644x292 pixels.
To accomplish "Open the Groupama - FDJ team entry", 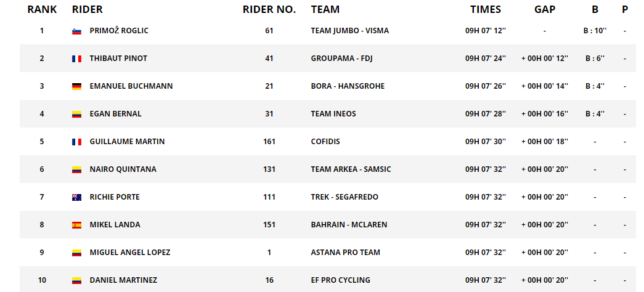I will [x=341, y=59].
